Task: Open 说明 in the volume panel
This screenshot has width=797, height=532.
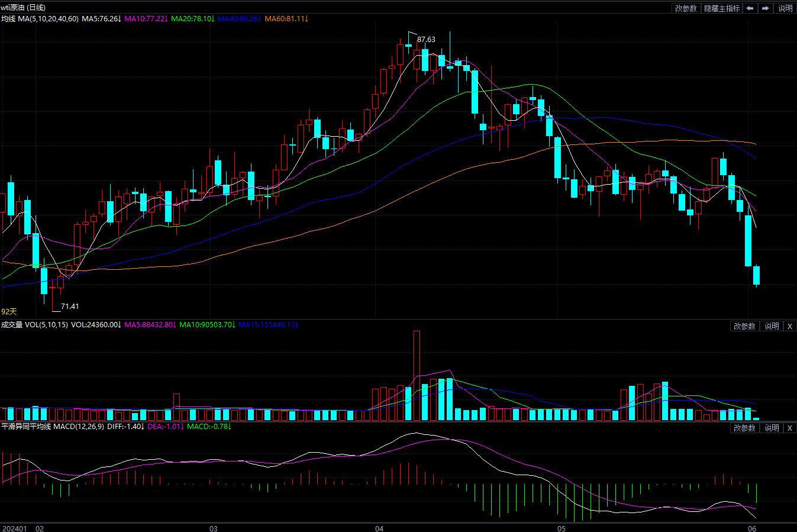Action: 772,326
